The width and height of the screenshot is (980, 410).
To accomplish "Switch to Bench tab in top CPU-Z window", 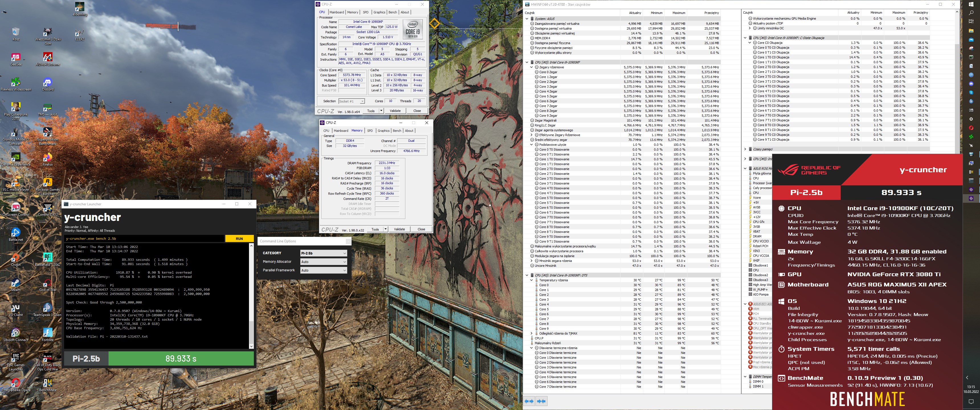I will click(393, 12).
